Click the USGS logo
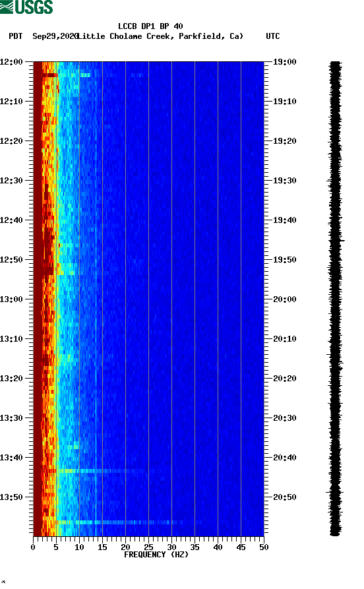 [26, 7]
